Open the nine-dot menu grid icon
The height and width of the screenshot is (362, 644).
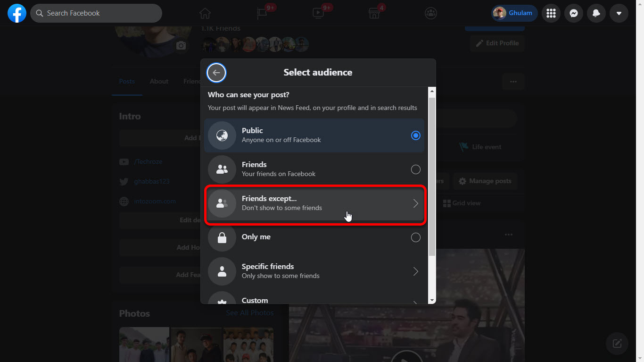click(x=551, y=13)
